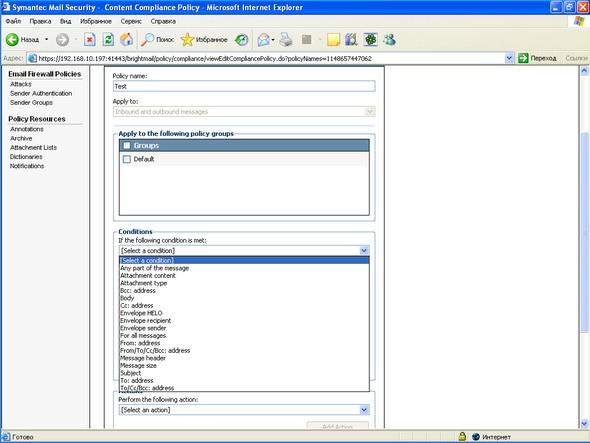Screen dimensions: 590x443
Task: Click the Go (Переход) button
Action: pyautogui.click(x=537, y=58)
